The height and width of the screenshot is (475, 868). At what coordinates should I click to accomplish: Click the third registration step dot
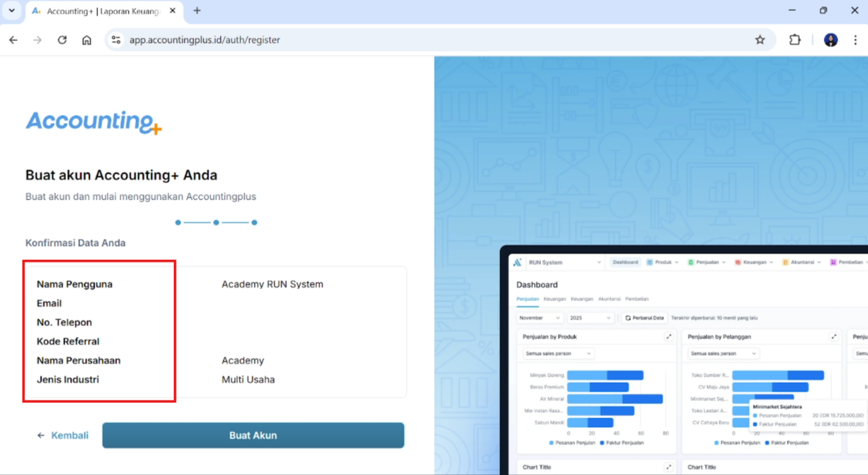click(254, 222)
